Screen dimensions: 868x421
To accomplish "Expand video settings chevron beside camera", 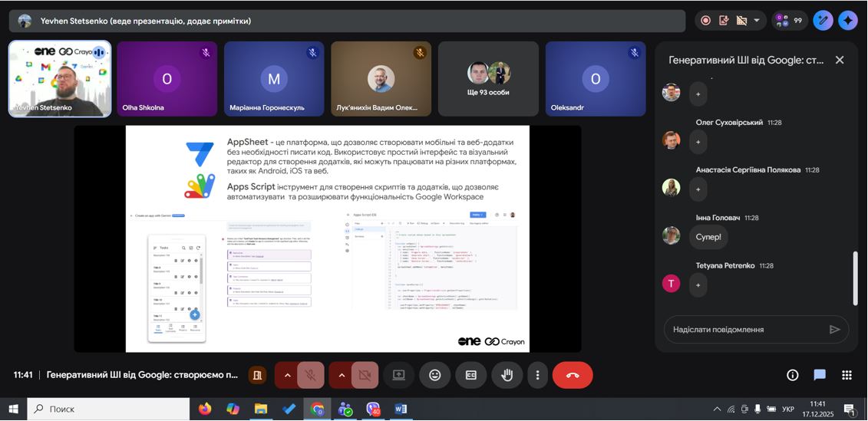I will [x=342, y=375].
